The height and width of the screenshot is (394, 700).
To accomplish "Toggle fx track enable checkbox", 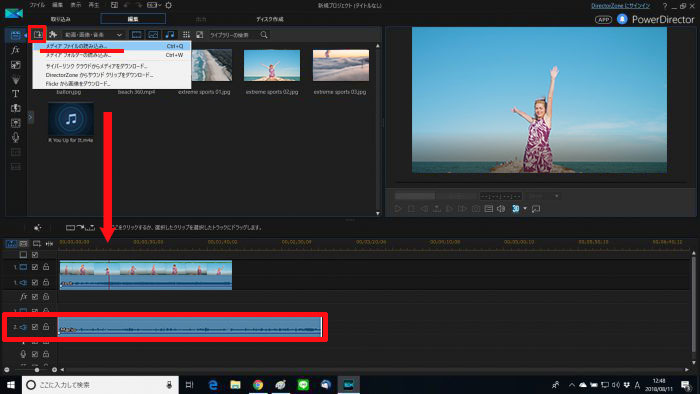I will pos(35,297).
